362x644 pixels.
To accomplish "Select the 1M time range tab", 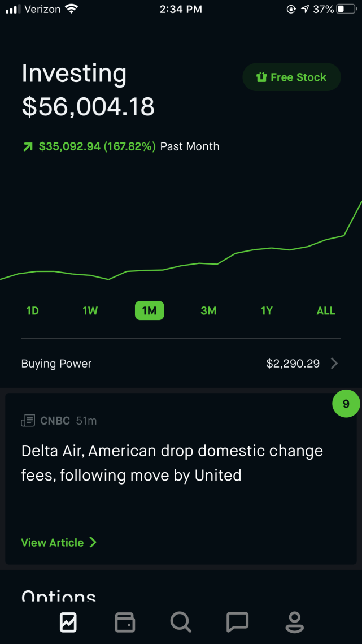I will point(150,311).
